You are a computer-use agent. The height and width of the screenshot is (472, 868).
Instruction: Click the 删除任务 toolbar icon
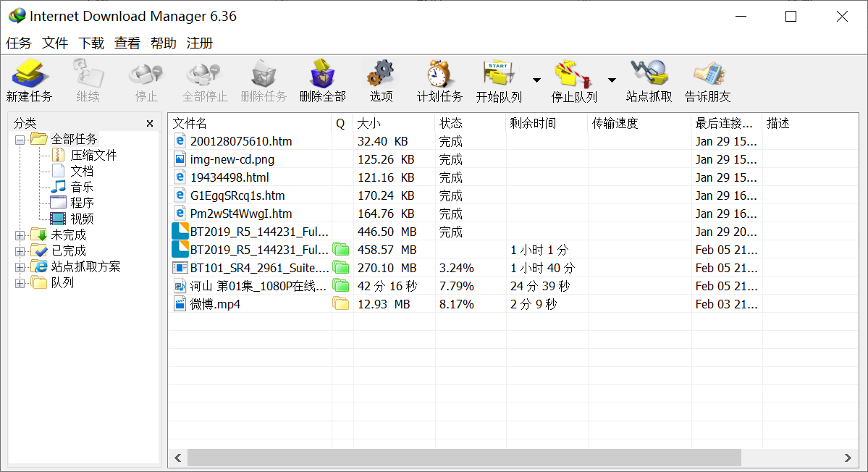(x=264, y=74)
